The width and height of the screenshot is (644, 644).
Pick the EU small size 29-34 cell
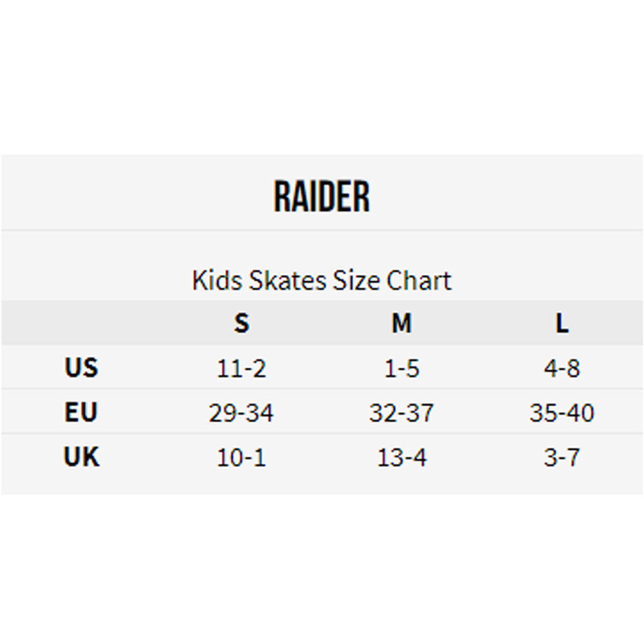241,413
